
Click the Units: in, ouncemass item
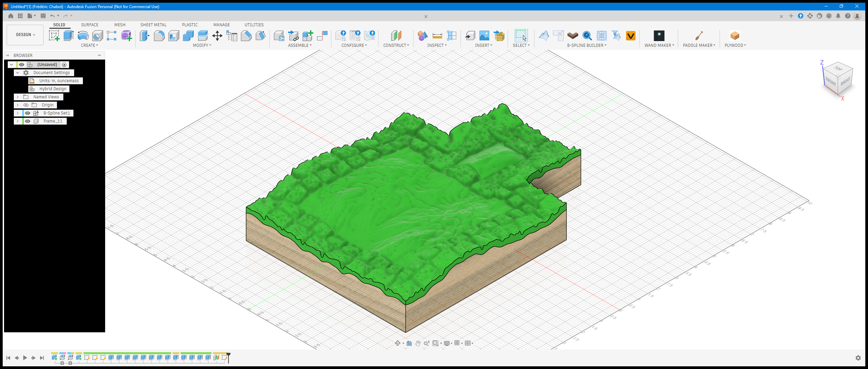click(56, 81)
